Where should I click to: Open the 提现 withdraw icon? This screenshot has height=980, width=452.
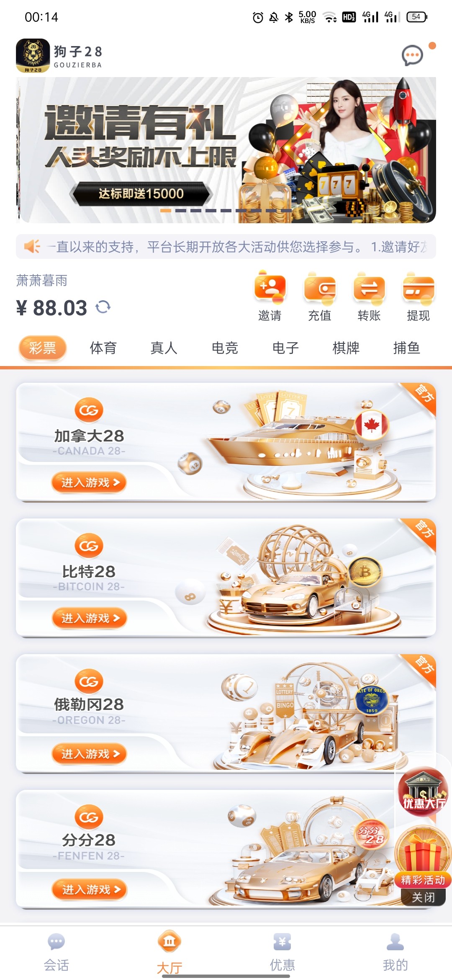[x=419, y=289]
